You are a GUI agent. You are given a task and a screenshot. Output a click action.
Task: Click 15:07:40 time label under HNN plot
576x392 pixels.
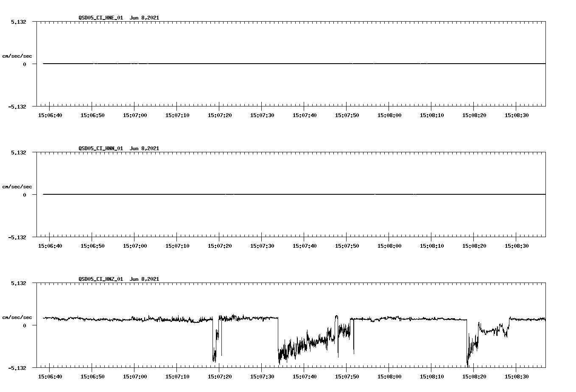coord(305,246)
